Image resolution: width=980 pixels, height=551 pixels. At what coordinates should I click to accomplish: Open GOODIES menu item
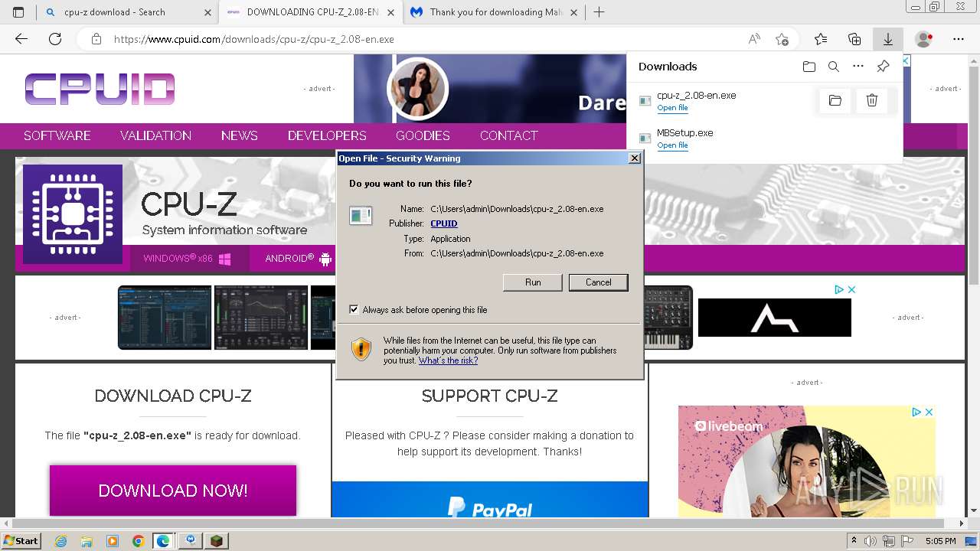423,135
